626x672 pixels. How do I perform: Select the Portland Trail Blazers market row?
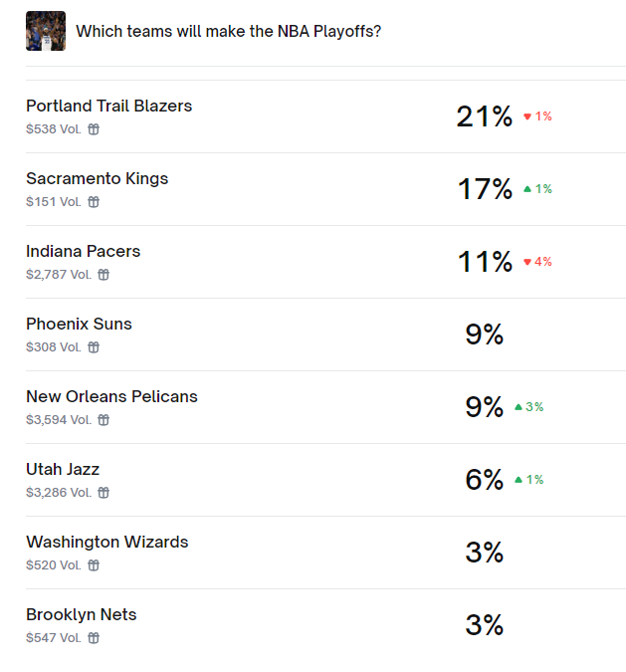tap(325, 116)
